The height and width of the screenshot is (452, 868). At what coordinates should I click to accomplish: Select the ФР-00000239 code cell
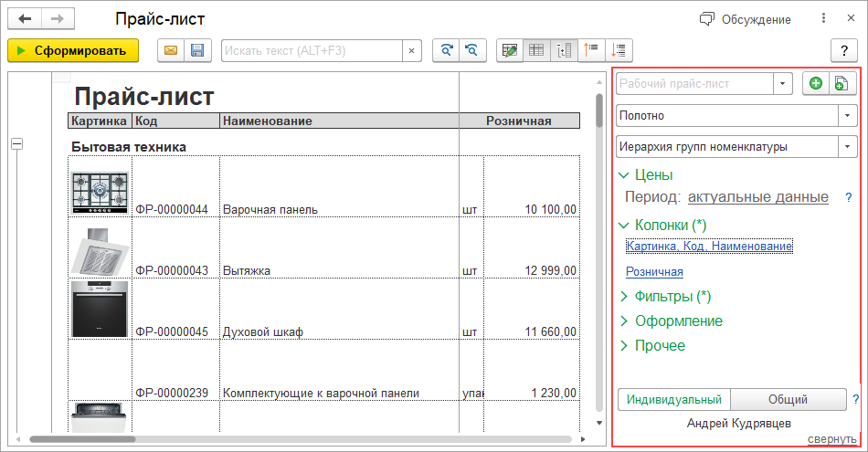pyautogui.click(x=175, y=370)
